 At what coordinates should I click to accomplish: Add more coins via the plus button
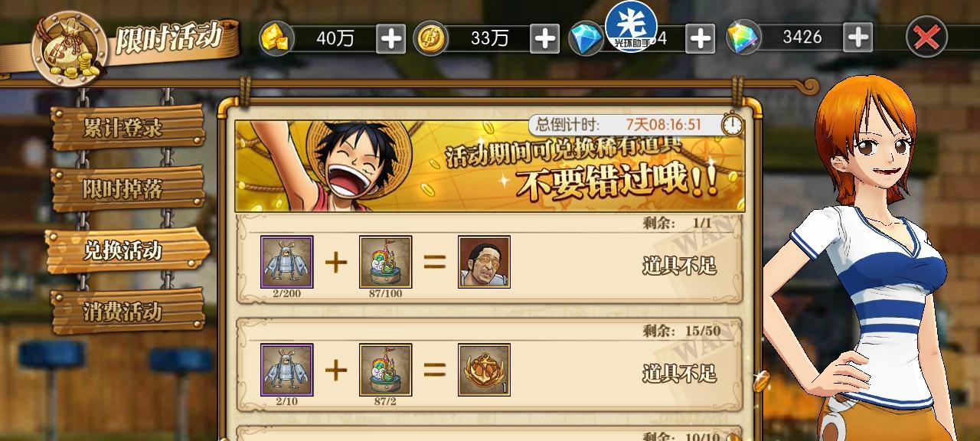(545, 38)
